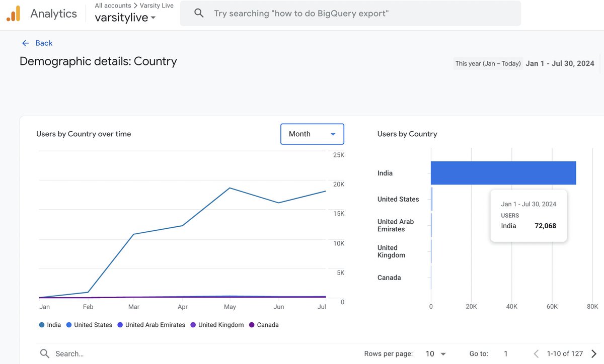Open the Month granularity dropdown

[x=312, y=134]
